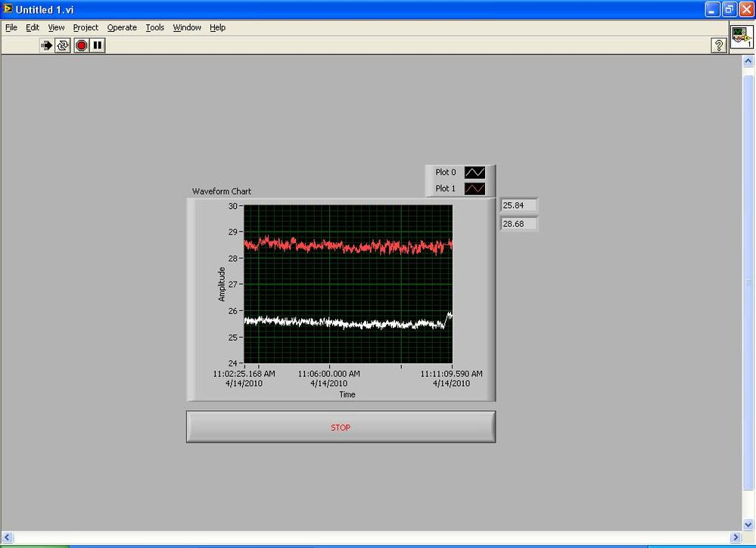756x548 pixels.
Task: Click the large STOP button
Action: 341,427
